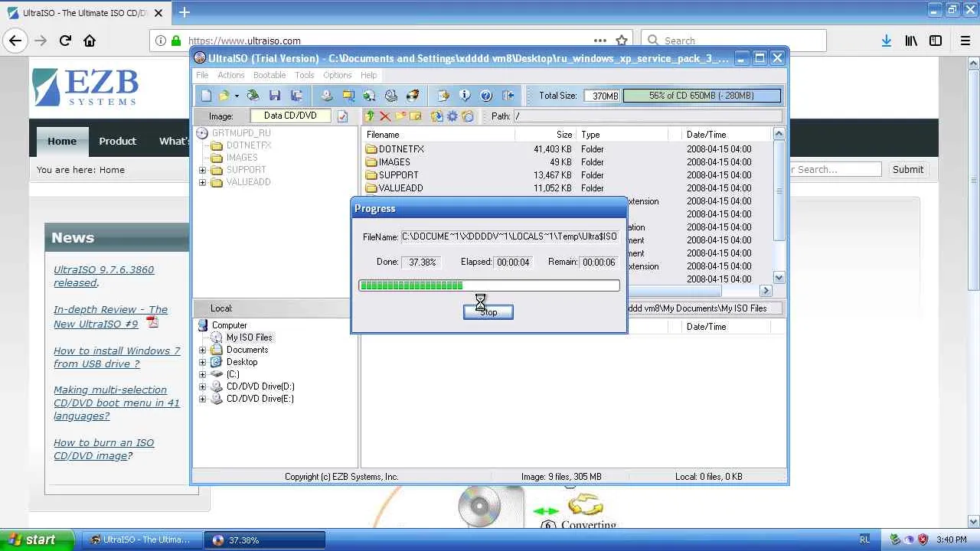Image resolution: width=980 pixels, height=551 pixels.
Task: Open the Bootable menu in UltraISO
Action: [x=269, y=75]
